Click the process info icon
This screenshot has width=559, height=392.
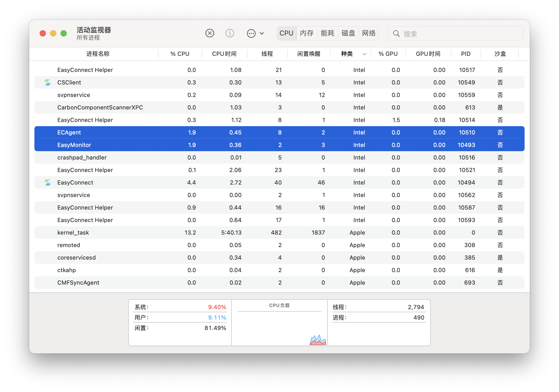click(x=230, y=33)
